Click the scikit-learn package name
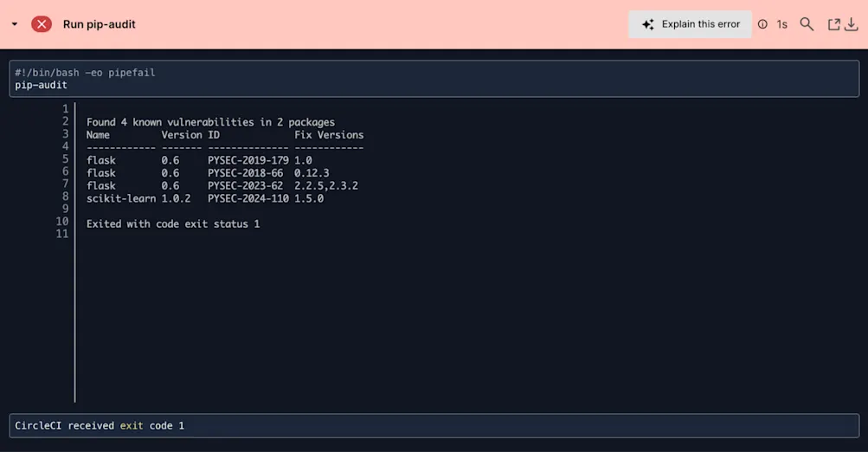 [x=121, y=198]
